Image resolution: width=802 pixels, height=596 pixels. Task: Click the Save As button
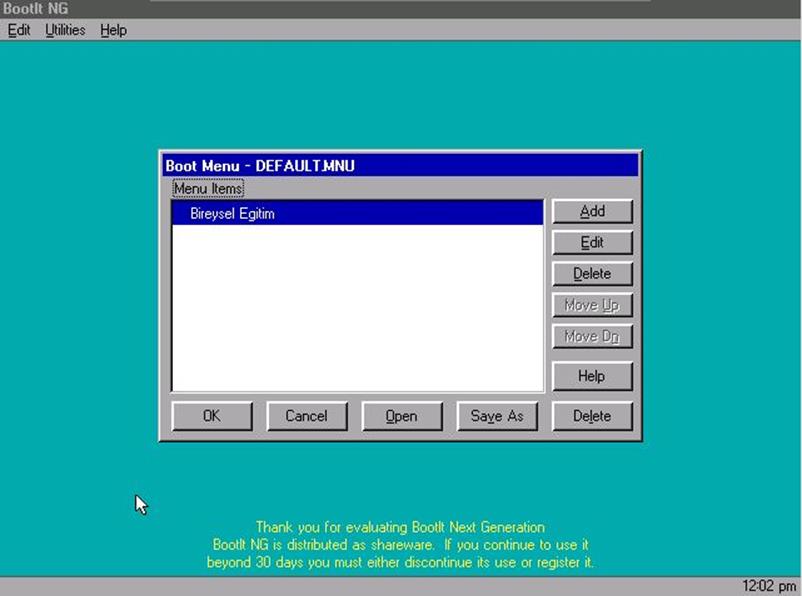497,416
